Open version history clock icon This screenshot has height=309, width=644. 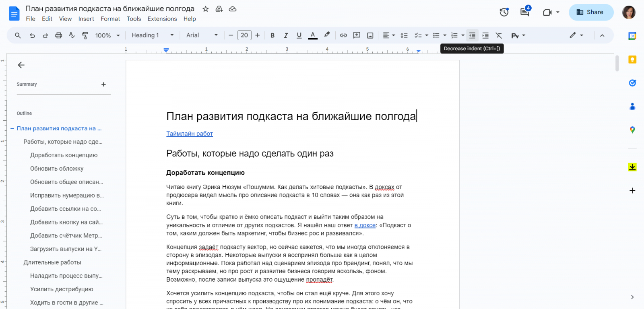tap(504, 12)
